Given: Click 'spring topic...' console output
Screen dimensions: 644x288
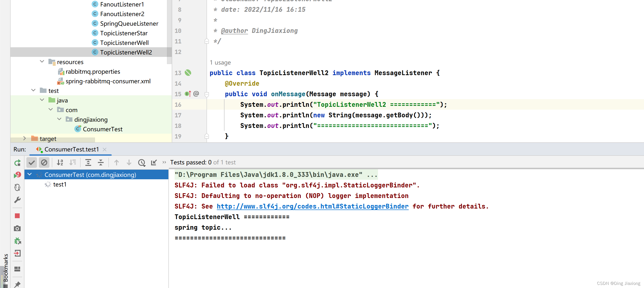Looking at the screenshot, I should point(203,228).
